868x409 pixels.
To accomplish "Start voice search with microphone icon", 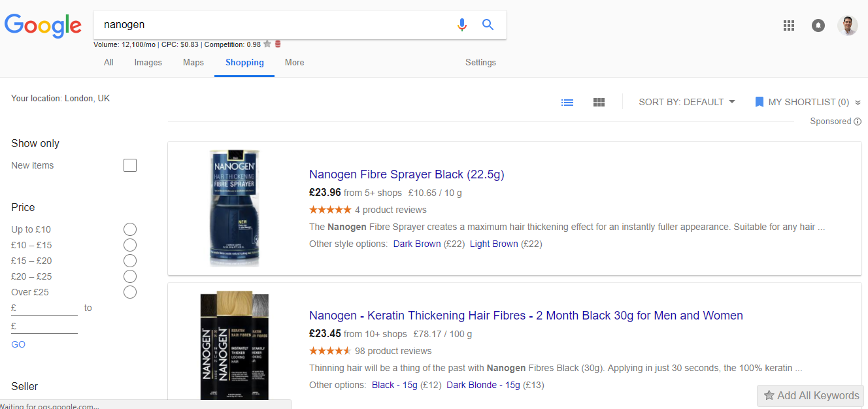I will [462, 25].
